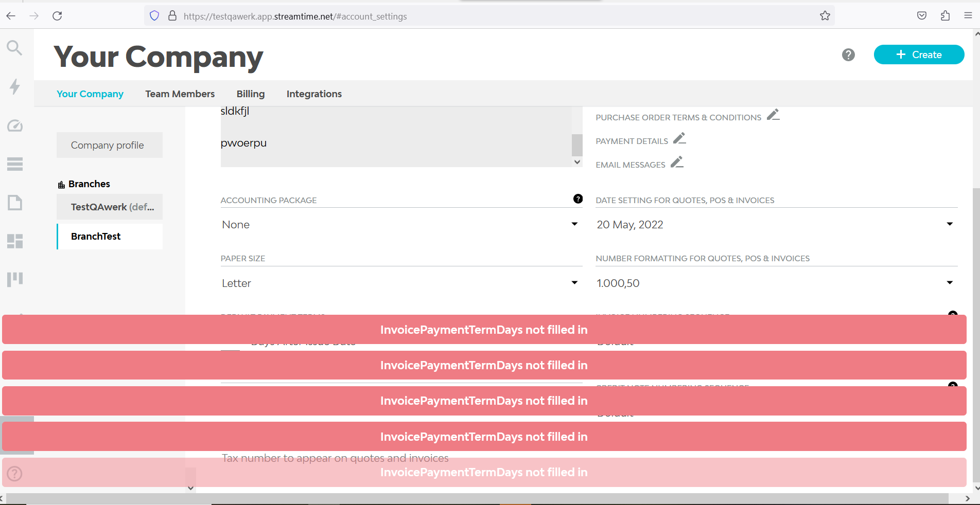Click the Branches building icon
The image size is (980, 505).
(x=61, y=185)
